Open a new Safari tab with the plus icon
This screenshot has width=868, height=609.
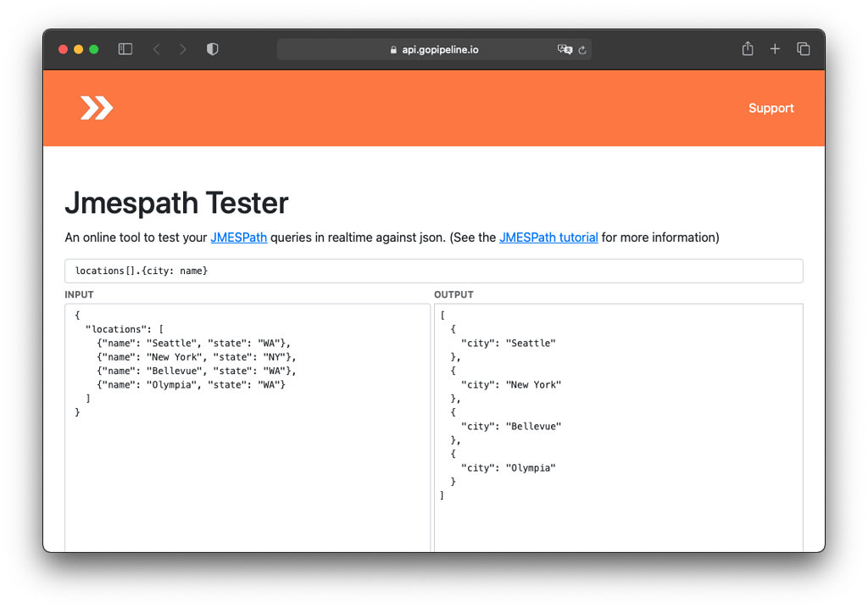[x=775, y=48]
